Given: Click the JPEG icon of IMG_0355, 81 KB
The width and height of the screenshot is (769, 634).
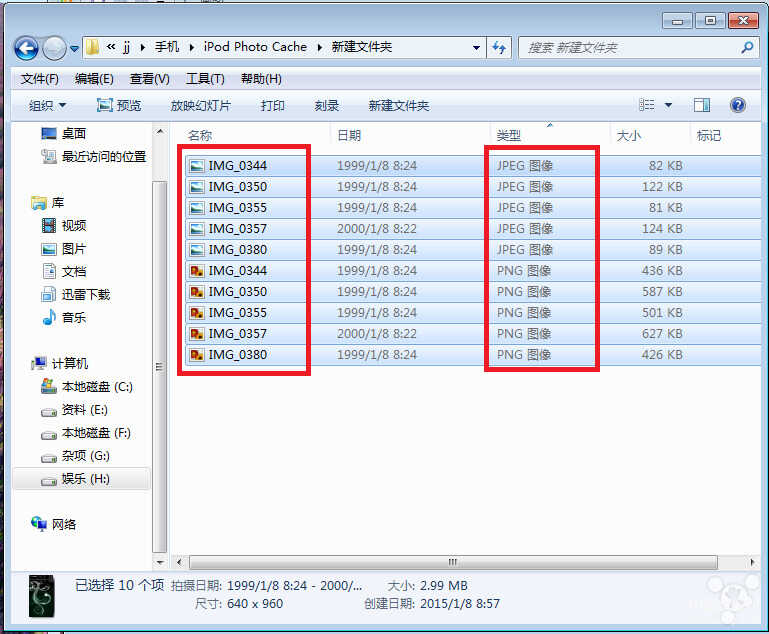Looking at the screenshot, I should [197, 208].
